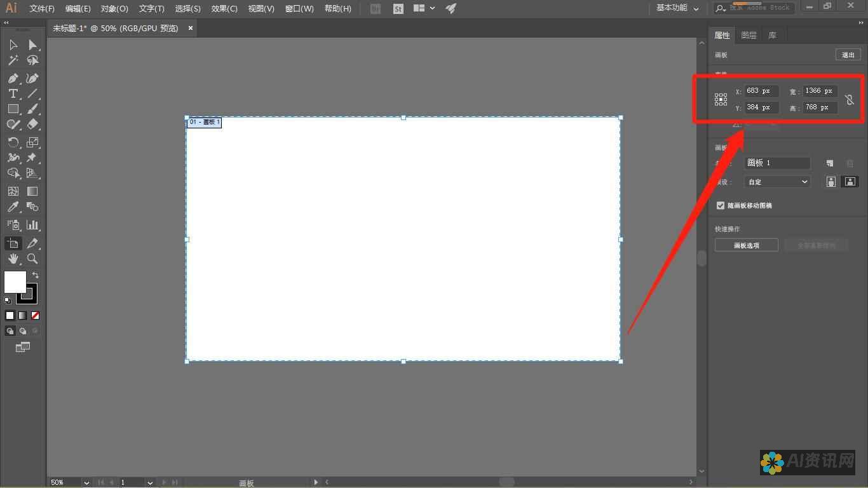Select the Hand tool

13,259
